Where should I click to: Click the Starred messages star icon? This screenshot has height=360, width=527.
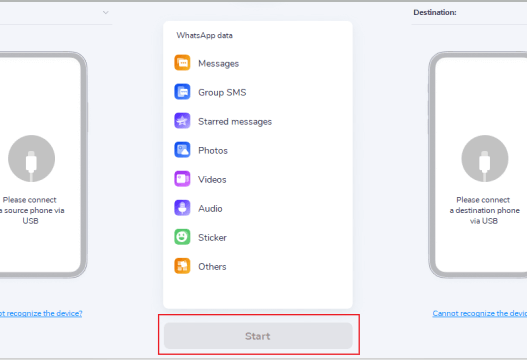pos(182,121)
